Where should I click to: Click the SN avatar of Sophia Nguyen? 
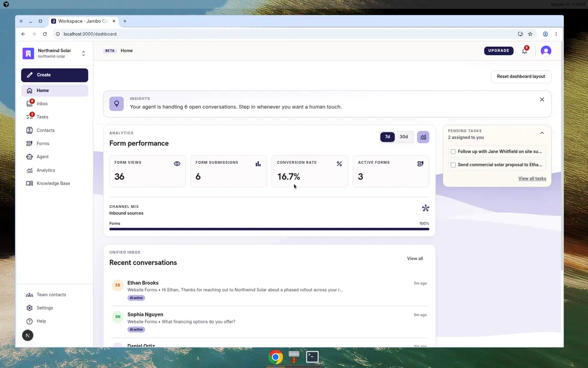click(118, 316)
